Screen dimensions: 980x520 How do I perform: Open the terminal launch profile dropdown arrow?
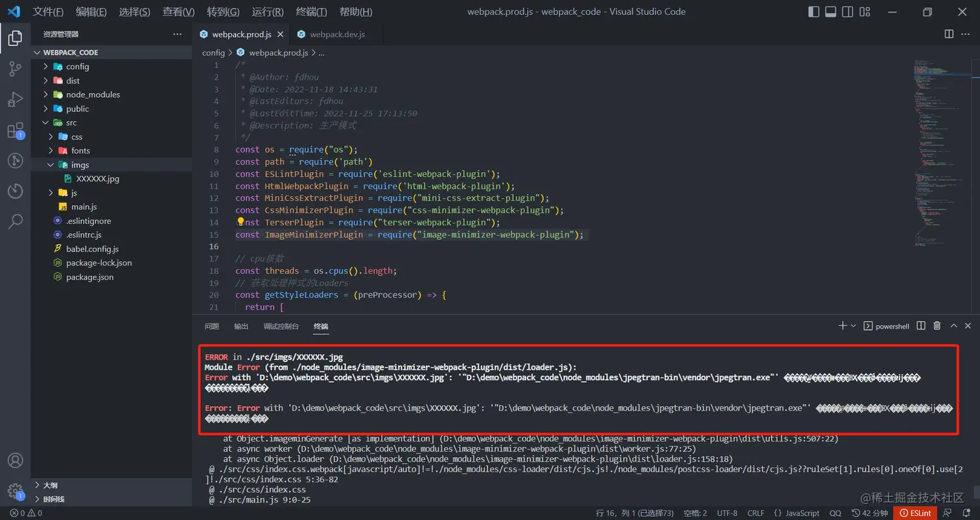click(x=853, y=326)
